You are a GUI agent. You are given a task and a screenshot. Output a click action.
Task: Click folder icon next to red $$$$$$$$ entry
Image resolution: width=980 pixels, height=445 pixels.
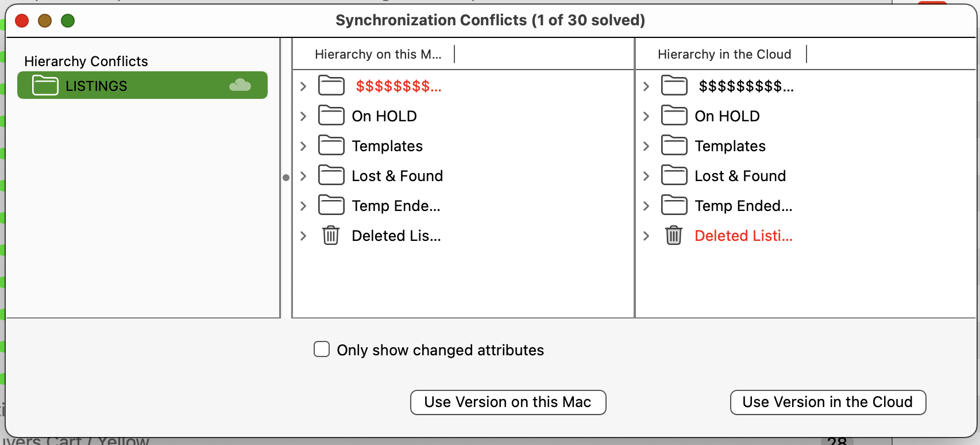331,86
